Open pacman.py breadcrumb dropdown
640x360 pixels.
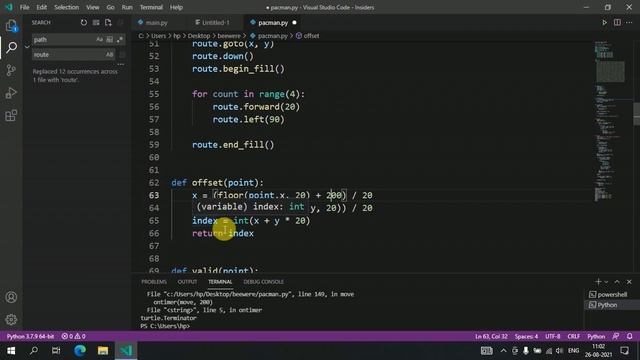(269, 36)
